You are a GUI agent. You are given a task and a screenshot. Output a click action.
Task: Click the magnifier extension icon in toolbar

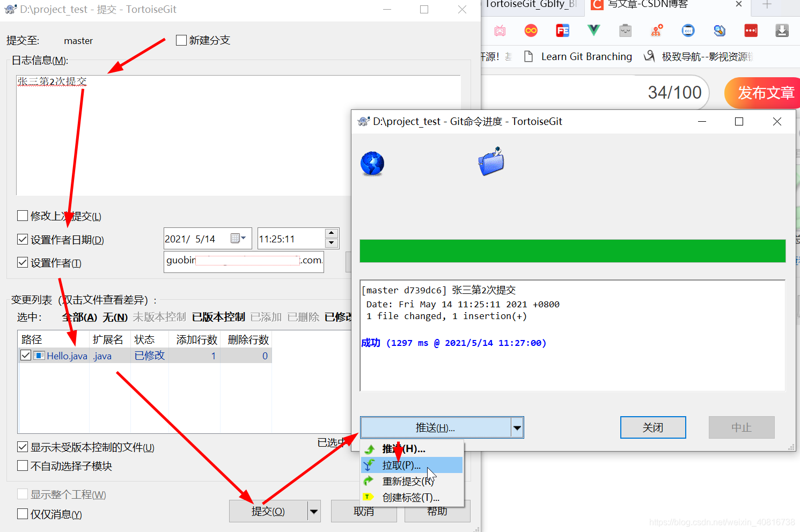(720, 31)
